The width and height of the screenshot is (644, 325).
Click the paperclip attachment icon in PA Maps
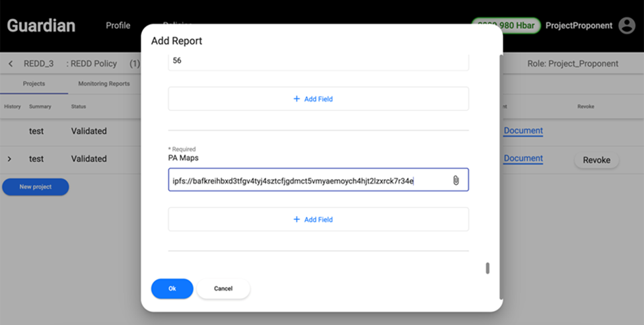coord(455,180)
